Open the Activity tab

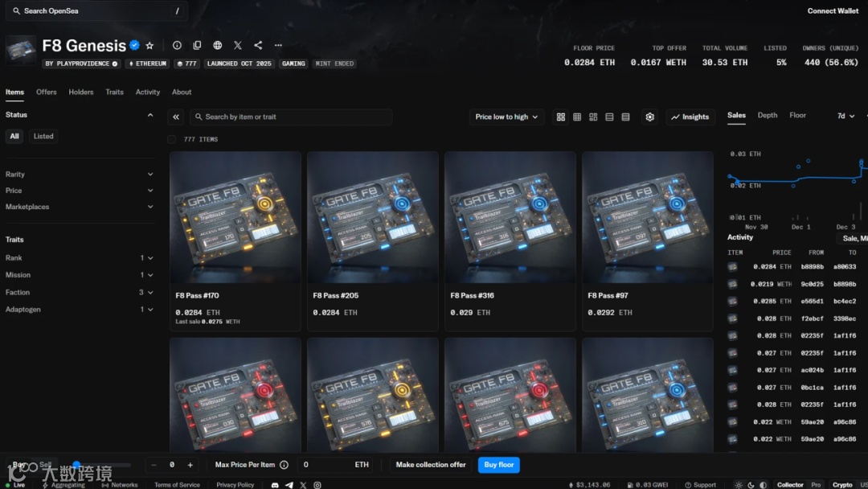148,92
